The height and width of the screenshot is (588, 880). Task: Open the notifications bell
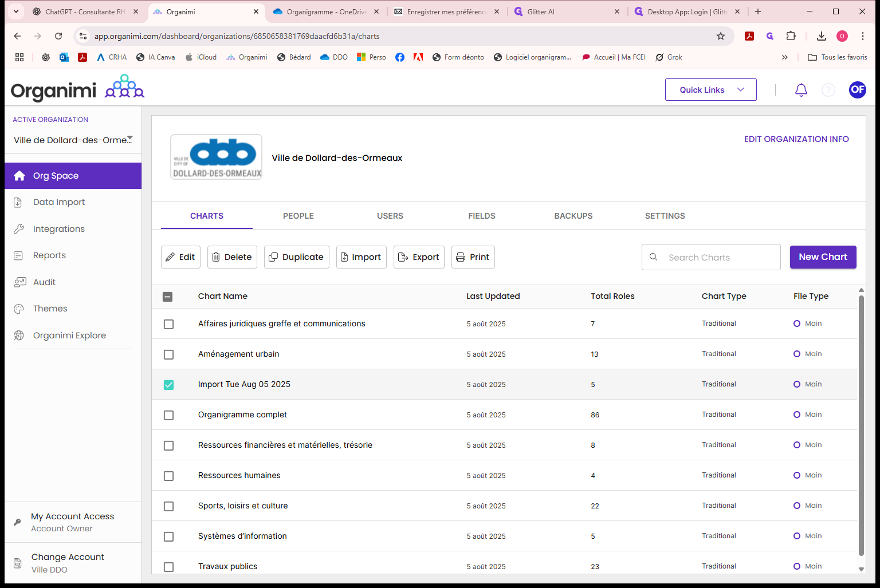pyautogui.click(x=801, y=90)
